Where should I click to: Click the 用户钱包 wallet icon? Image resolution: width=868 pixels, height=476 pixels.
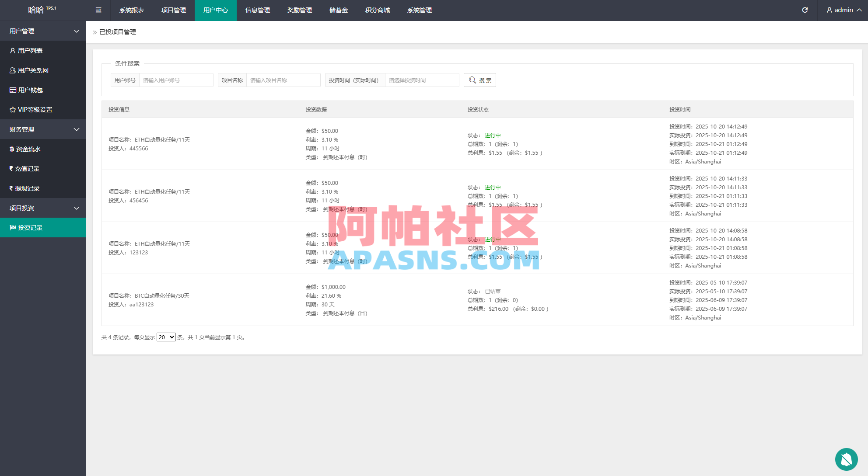click(12, 90)
